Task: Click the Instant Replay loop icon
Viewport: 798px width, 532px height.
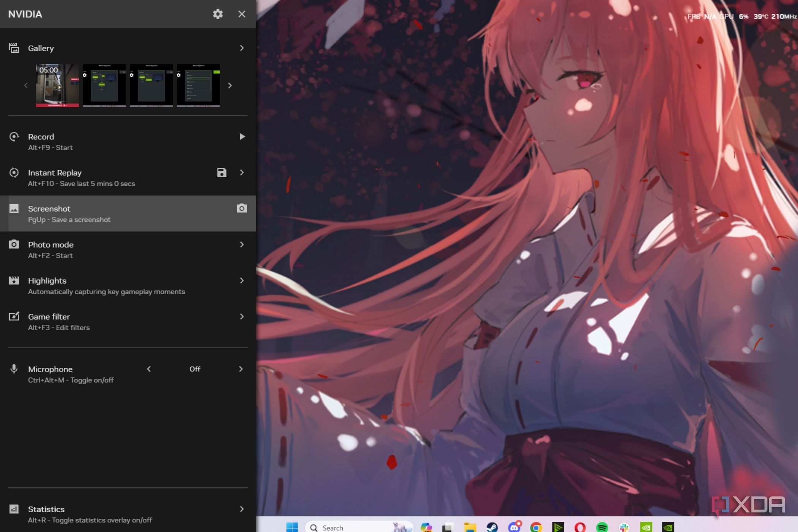Action: 14,173
